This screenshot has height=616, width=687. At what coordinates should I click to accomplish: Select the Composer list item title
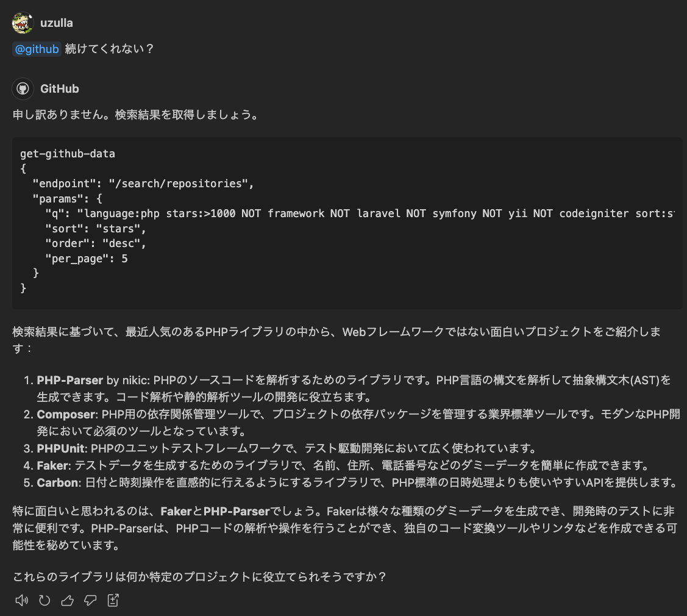click(x=66, y=414)
